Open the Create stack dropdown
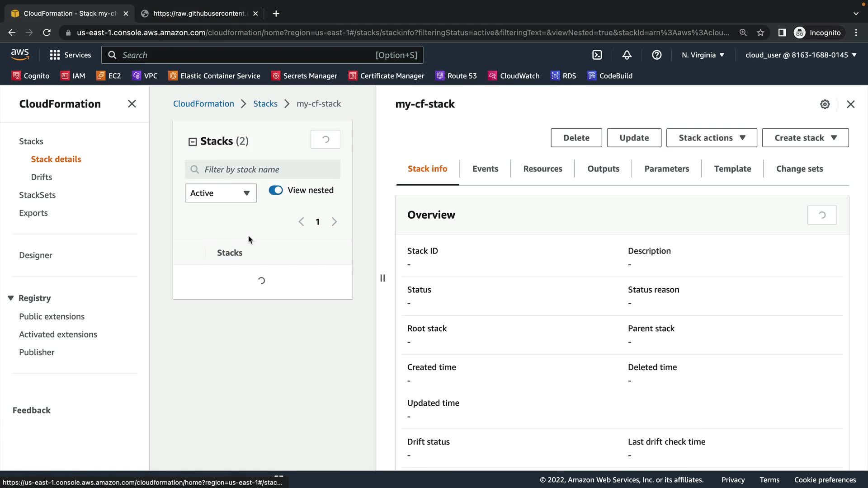The width and height of the screenshot is (868, 488). (805, 138)
